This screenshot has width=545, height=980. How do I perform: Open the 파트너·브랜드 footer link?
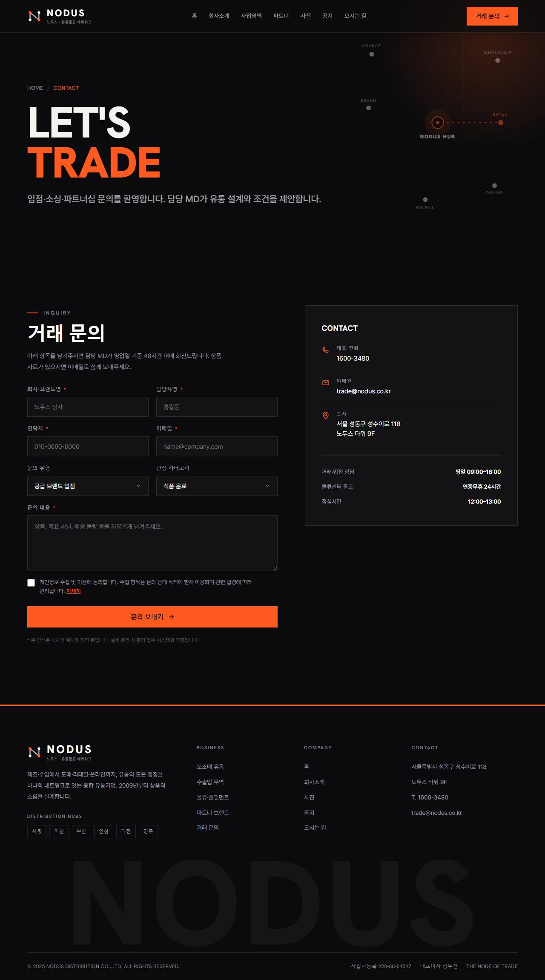tap(213, 813)
